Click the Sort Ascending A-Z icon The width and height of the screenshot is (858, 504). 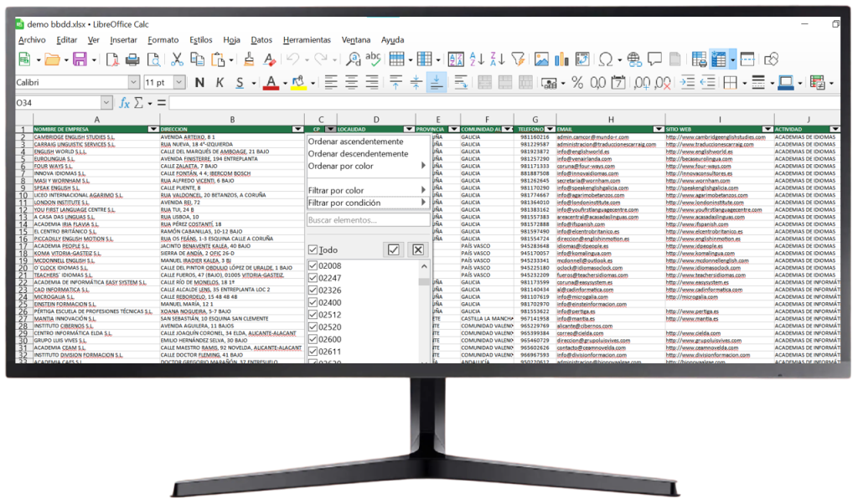click(x=477, y=59)
